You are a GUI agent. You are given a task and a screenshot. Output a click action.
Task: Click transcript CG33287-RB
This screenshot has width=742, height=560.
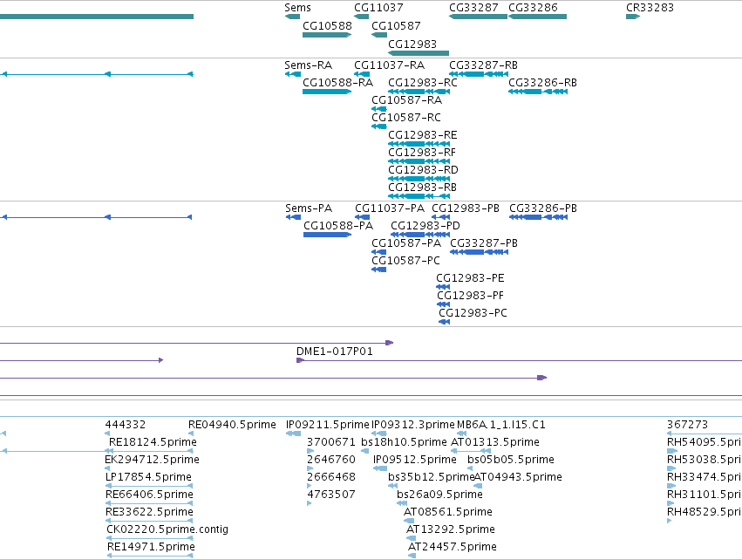479,74
